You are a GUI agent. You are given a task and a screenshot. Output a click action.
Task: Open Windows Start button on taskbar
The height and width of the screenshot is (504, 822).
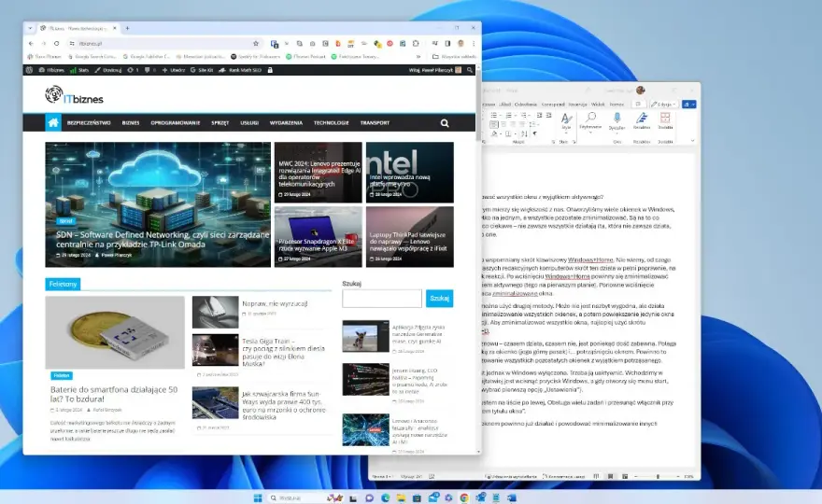pyautogui.click(x=258, y=497)
